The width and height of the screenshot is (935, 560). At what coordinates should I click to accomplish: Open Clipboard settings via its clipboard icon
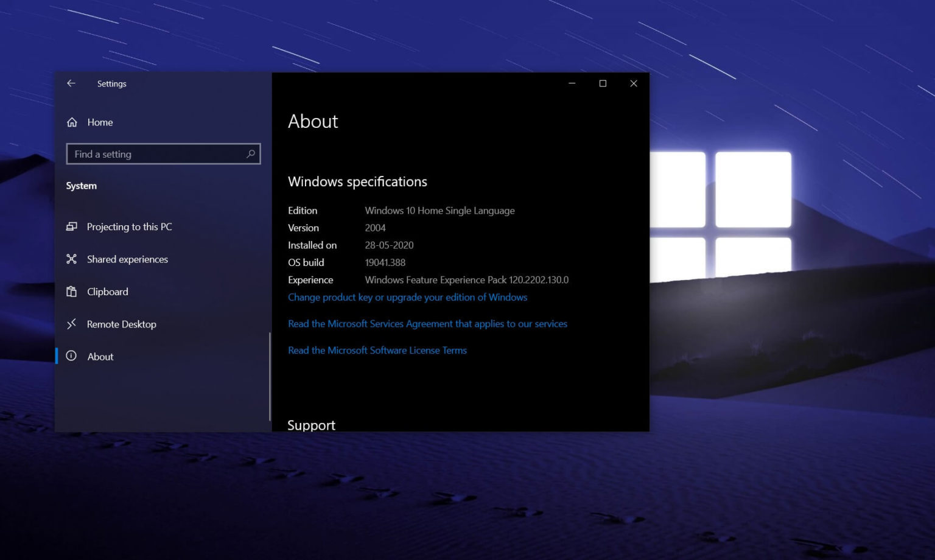coord(72,292)
